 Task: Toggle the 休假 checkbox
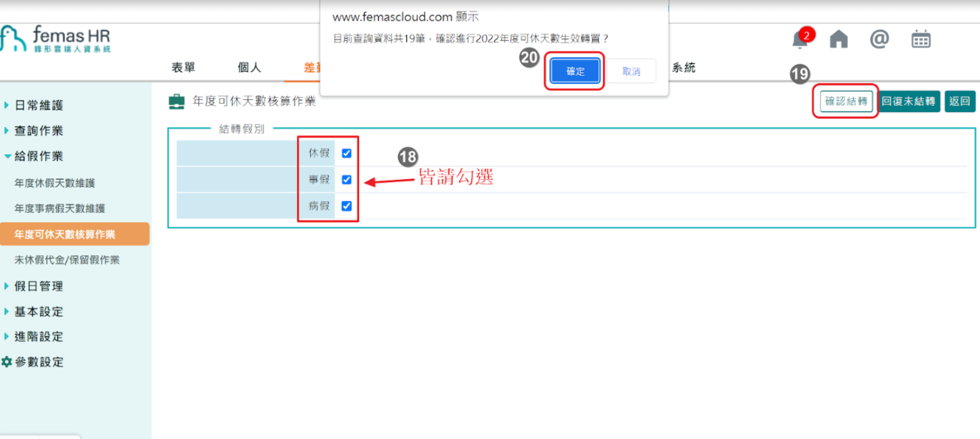346,153
